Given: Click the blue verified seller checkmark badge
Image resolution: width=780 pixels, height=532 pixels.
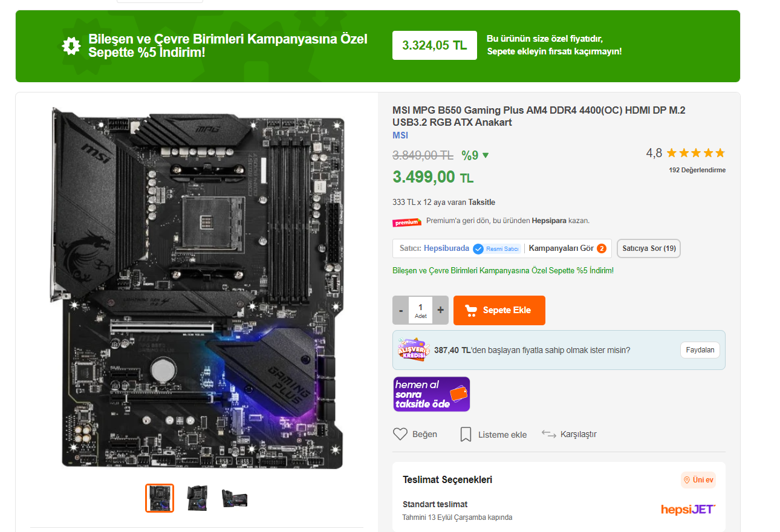Looking at the screenshot, I should pyautogui.click(x=478, y=248).
